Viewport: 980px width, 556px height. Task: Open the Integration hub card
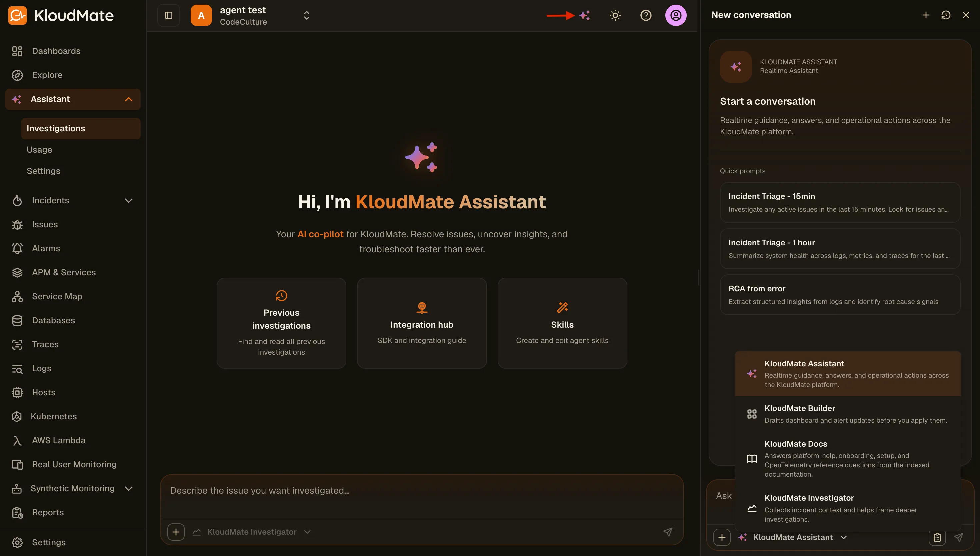[422, 323]
